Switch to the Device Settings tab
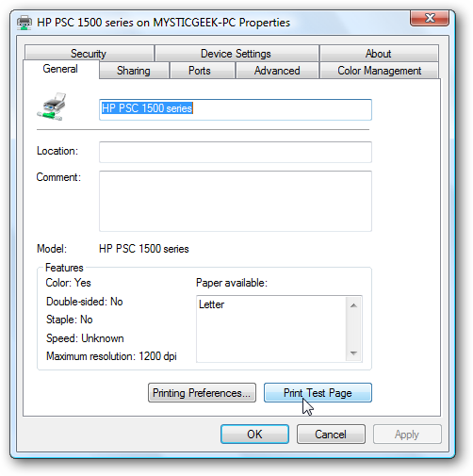The height and width of the screenshot is (476, 473). point(236,53)
